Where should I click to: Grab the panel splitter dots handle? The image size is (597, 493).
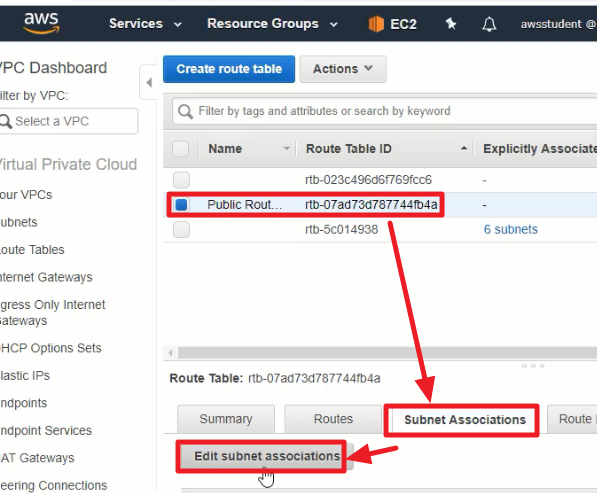click(x=533, y=366)
